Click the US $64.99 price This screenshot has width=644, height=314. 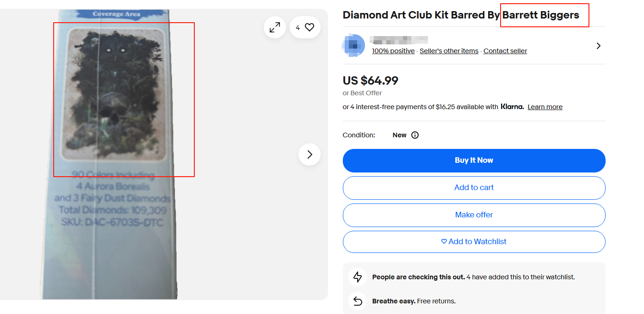tap(370, 80)
